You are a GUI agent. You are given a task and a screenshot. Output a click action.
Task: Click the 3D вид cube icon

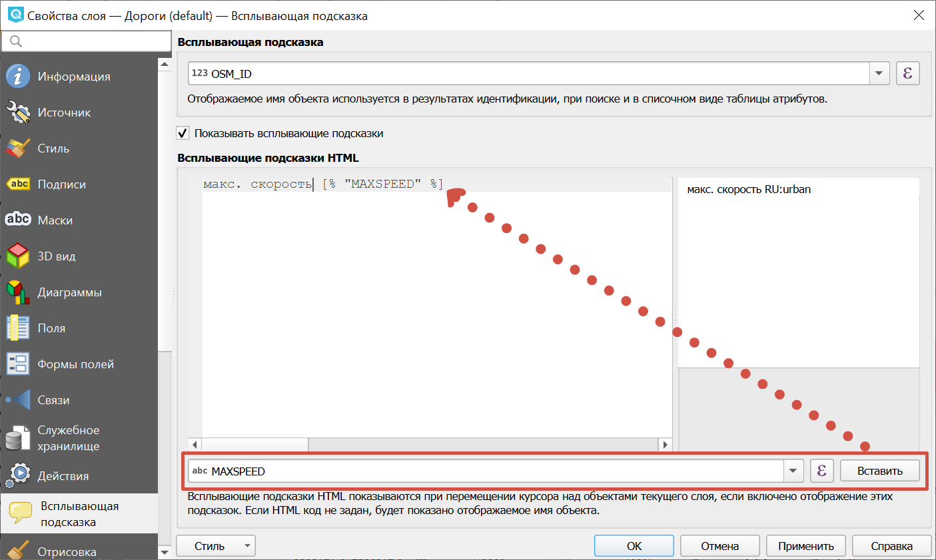tap(18, 256)
